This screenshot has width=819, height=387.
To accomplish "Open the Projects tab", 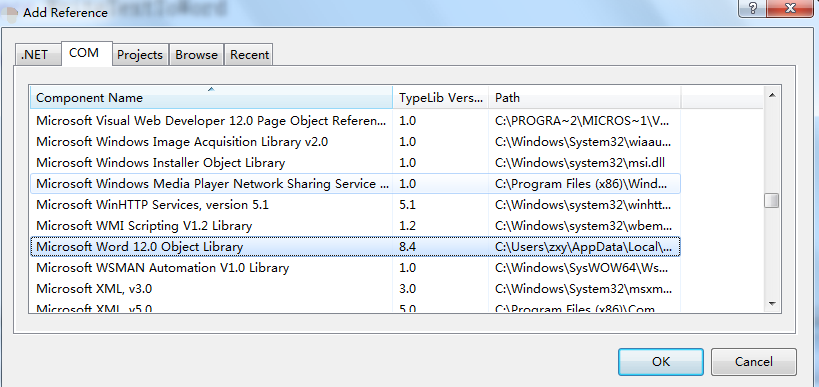I will pyautogui.click(x=140, y=55).
